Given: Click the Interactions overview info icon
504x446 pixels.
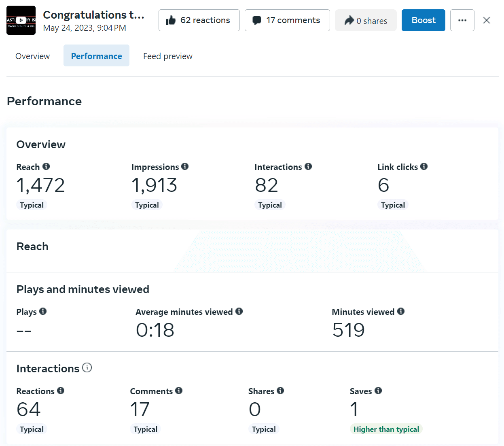Looking at the screenshot, I should click(x=308, y=166).
